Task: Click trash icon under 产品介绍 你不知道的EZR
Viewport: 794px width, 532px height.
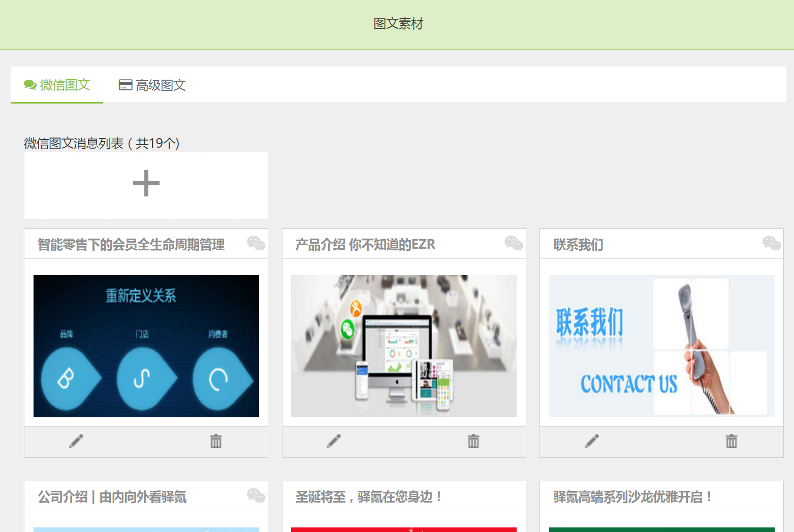Action: (473, 441)
